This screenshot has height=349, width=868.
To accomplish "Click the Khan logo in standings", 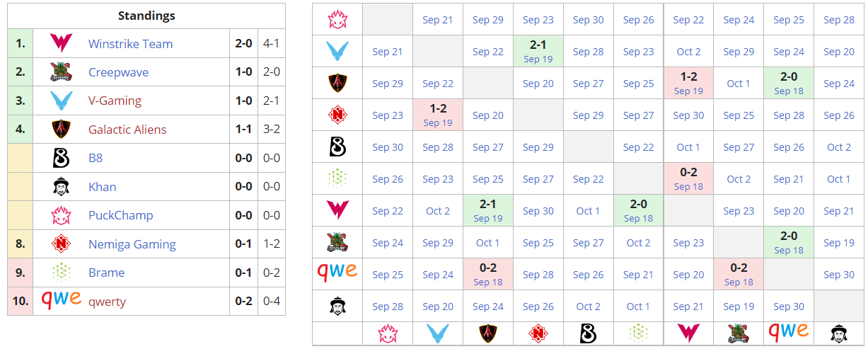I will [x=61, y=187].
